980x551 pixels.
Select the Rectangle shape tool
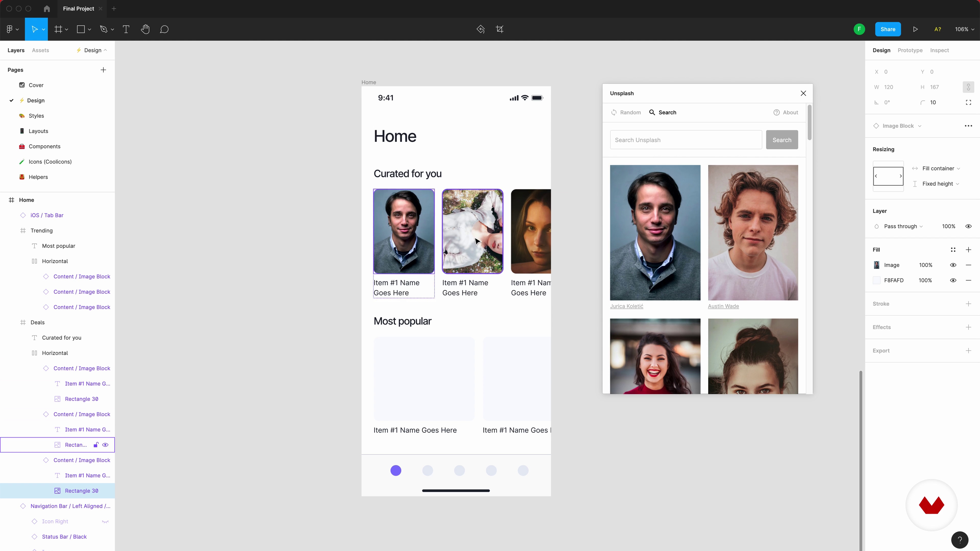[x=81, y=29]
